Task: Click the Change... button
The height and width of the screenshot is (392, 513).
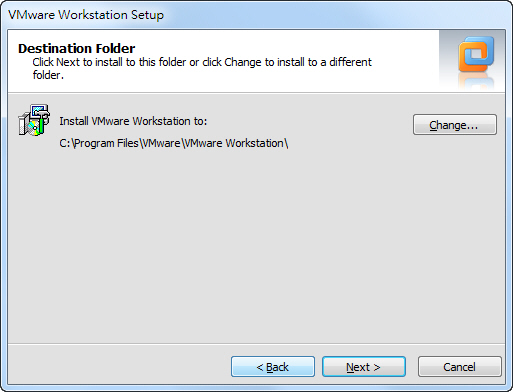Action: click(x=455, y=125)
